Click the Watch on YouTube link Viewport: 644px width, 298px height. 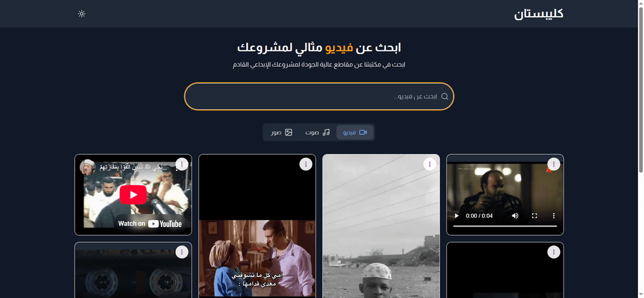[150, 223]
